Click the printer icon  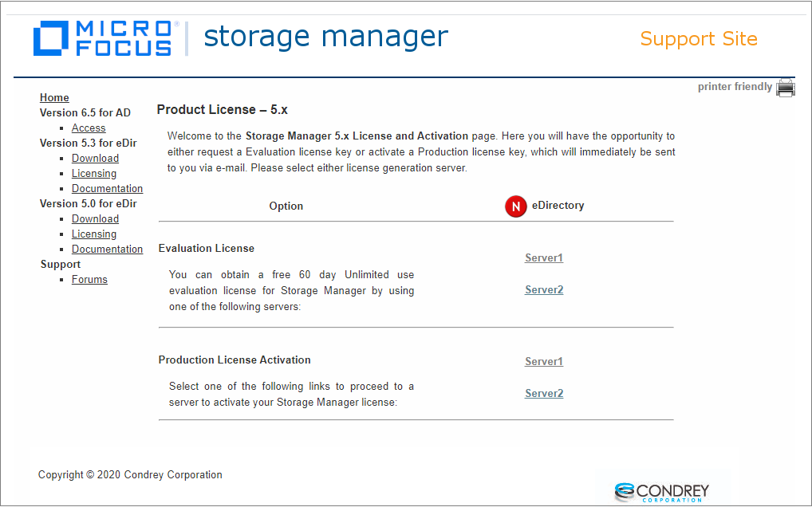[x=786, y=88]
